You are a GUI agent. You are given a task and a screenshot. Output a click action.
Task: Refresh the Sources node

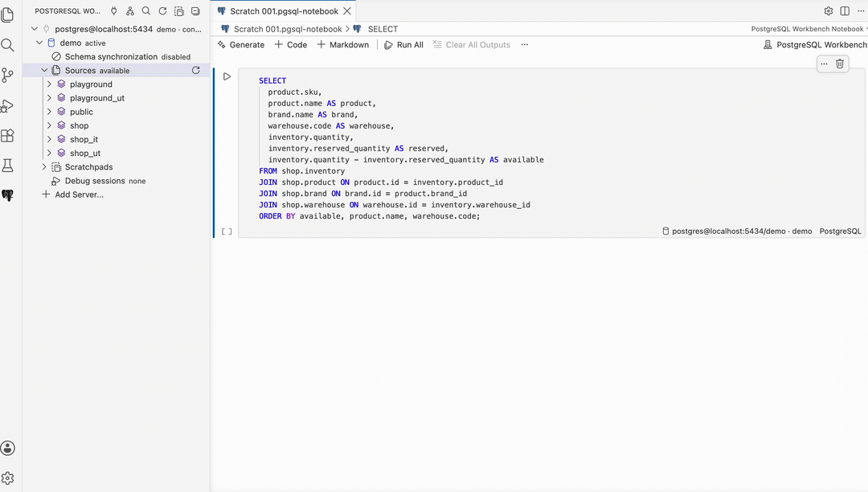tap(195, 70)
